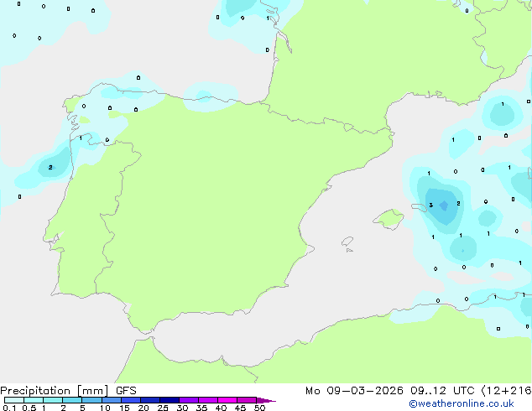
Task: Click the 20–25 mm legend color swatch
Action: [x=150, y=400]
